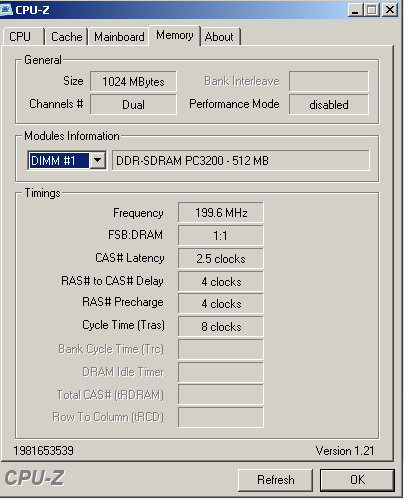Click the Refresh button

275,480
